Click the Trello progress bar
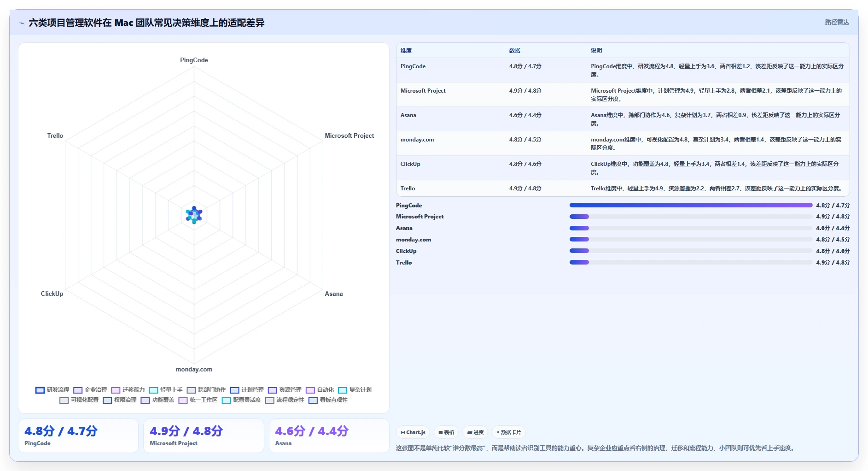Image resolution: width=868 pixels, height=471 pixels. click(691, 262)
